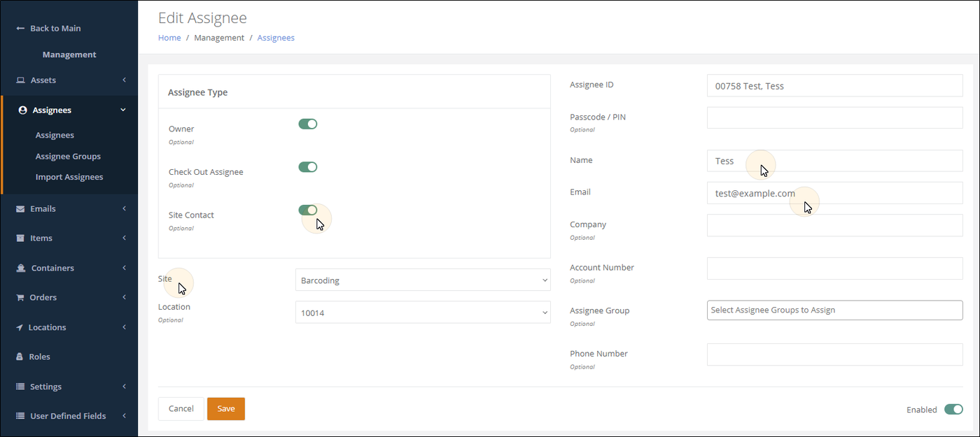Click the Assignee ID field
980x437 pixels.
(835, 86)
